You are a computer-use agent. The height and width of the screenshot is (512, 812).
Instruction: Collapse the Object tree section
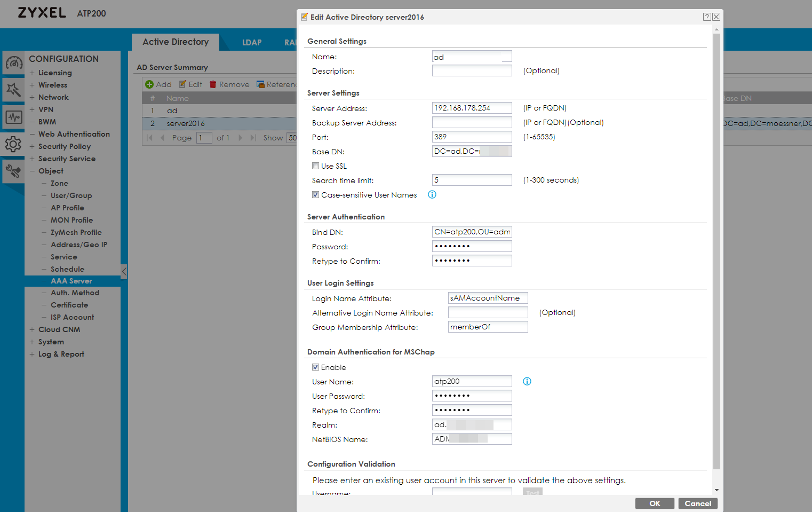tap(32, 171)
